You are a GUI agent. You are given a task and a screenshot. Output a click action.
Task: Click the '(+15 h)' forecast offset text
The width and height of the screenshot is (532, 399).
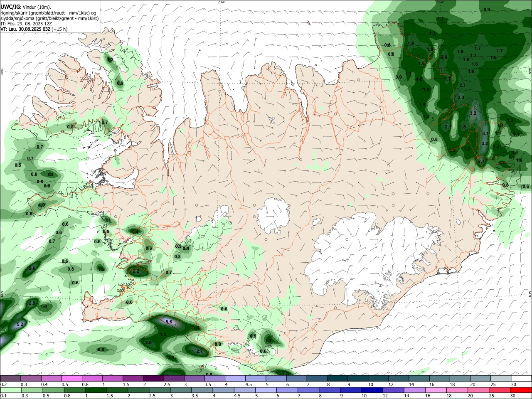click(60, 29)
